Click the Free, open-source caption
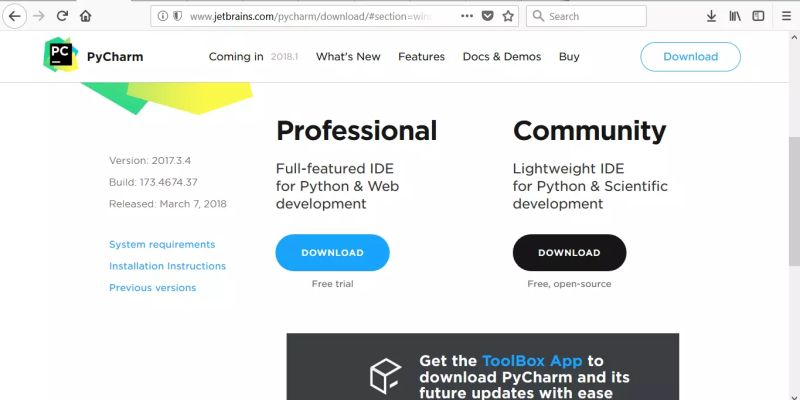The height and width of the screenshot is (400, 800). tap(569, 284)
